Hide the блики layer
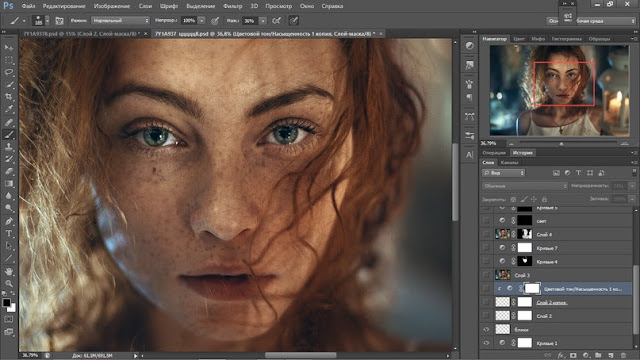 coord(486,329)
